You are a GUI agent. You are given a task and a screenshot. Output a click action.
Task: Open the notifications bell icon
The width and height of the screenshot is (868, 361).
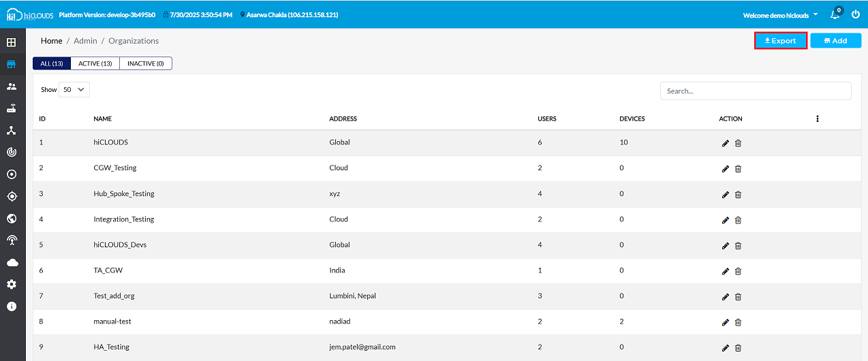click(x=835, y=14)
